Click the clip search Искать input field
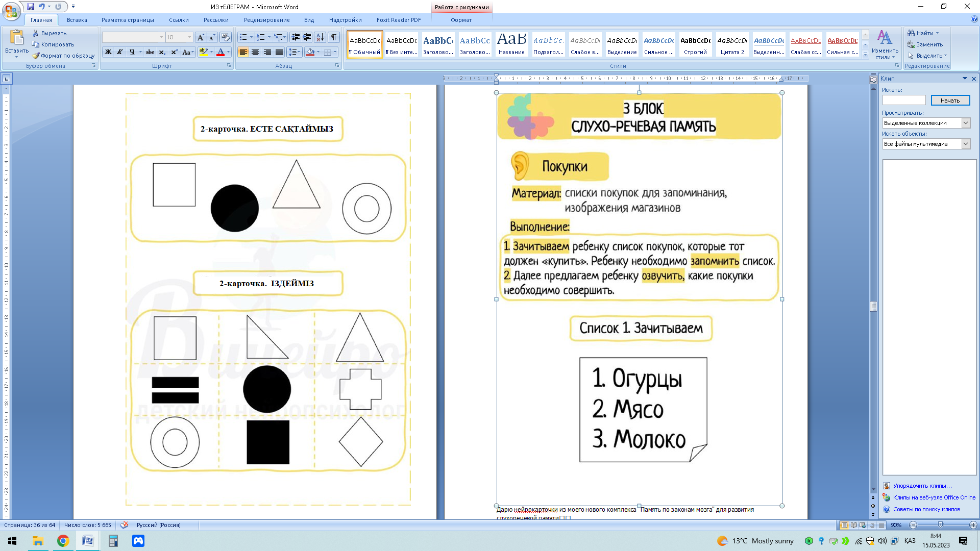This screenshot has width=980, height=551. tap(903, 101)
